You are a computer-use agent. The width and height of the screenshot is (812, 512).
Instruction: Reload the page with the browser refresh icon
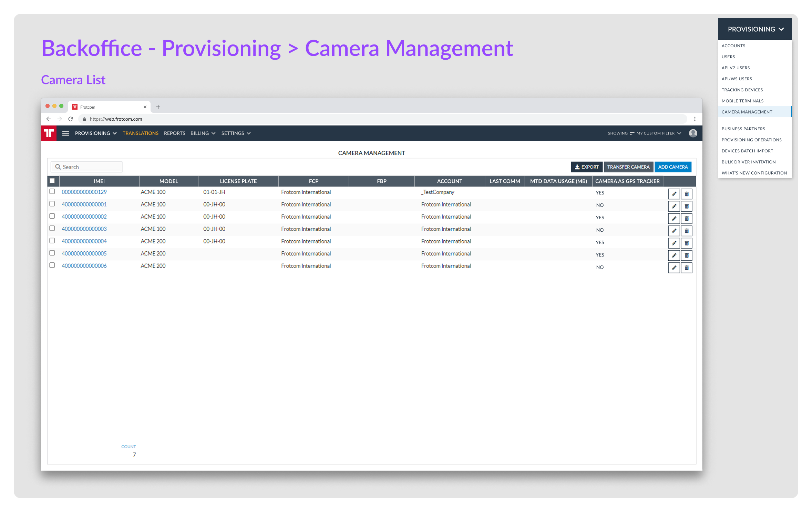coord(71,119)
